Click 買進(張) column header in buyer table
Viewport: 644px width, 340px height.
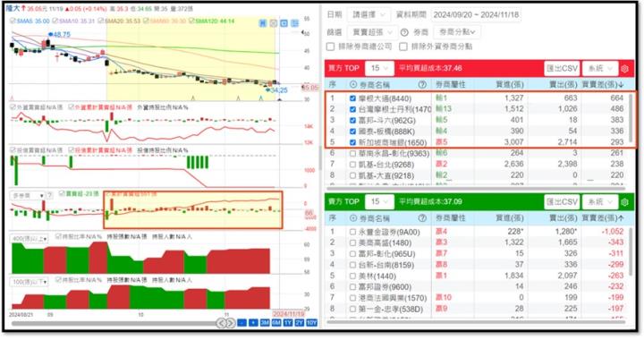pos(509,85)
